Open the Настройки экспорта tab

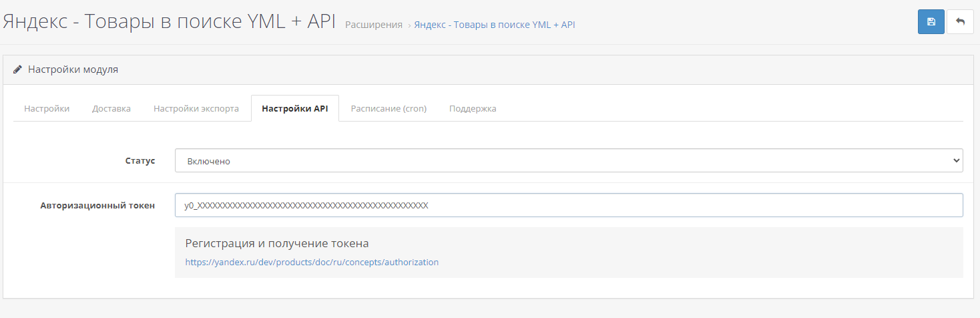coord(196,108)
